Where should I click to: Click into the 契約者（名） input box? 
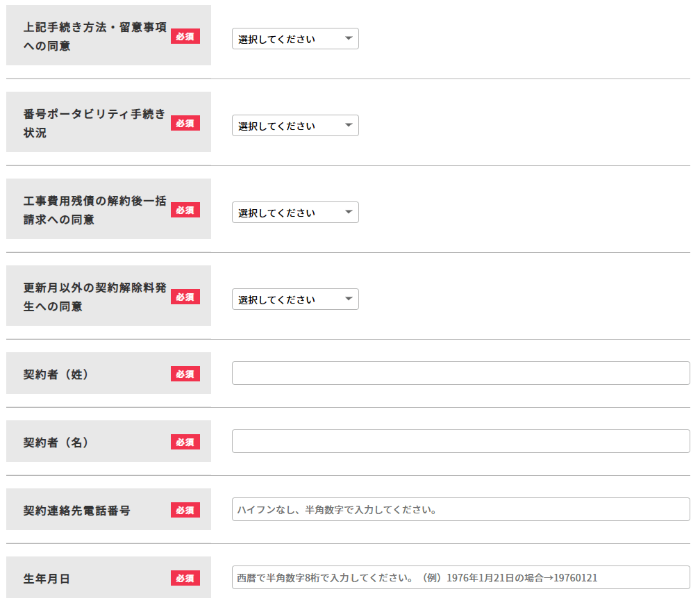[460, 441]
